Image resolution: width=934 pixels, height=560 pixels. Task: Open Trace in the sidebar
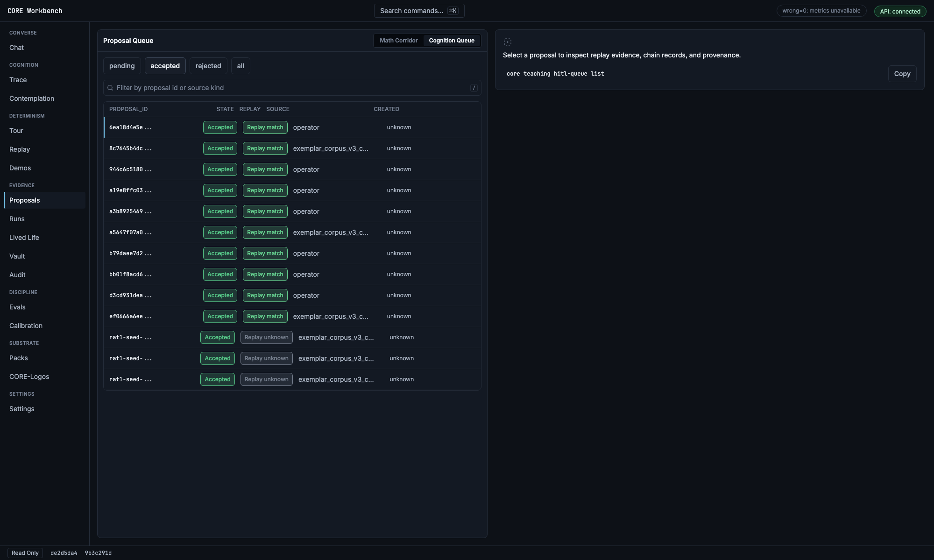(44, 80)
